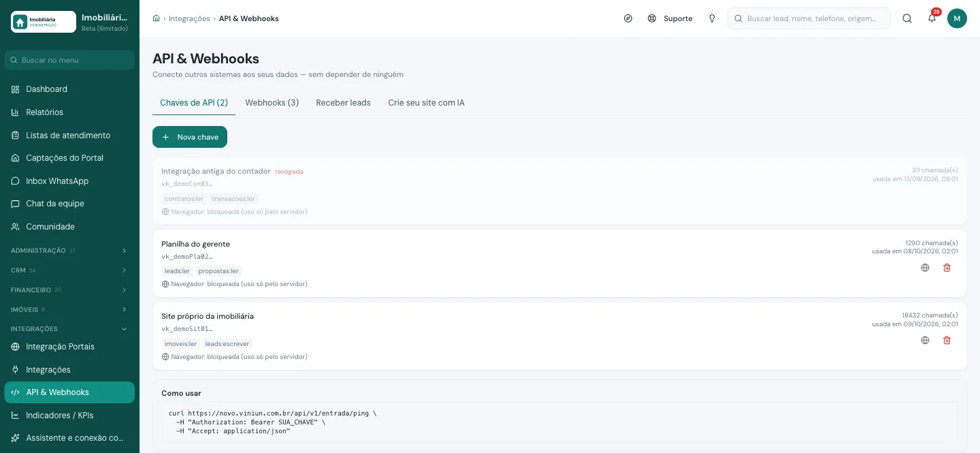Open Integrações plug item
This screenshot has height=453, width=980.
69,370
